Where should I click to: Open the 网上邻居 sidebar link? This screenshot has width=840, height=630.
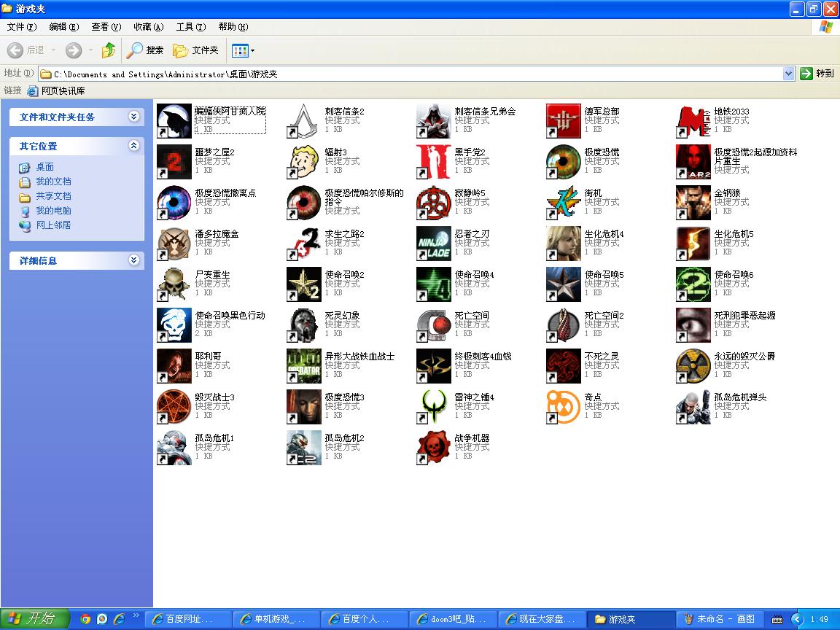(x=53, y=225)
